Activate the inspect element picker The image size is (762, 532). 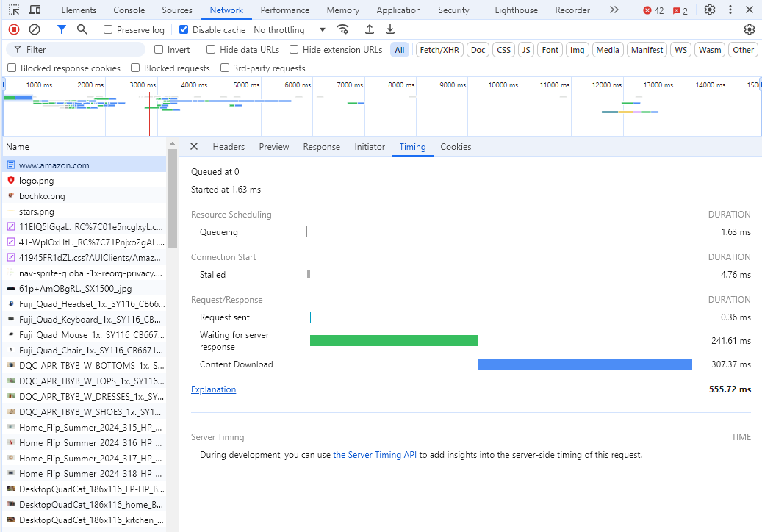[13, 10]
